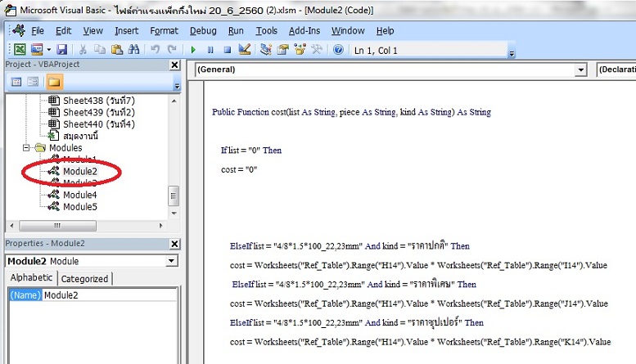
Task: Toggle Design Mode icon in toolbar
Action: pos(244,50)
